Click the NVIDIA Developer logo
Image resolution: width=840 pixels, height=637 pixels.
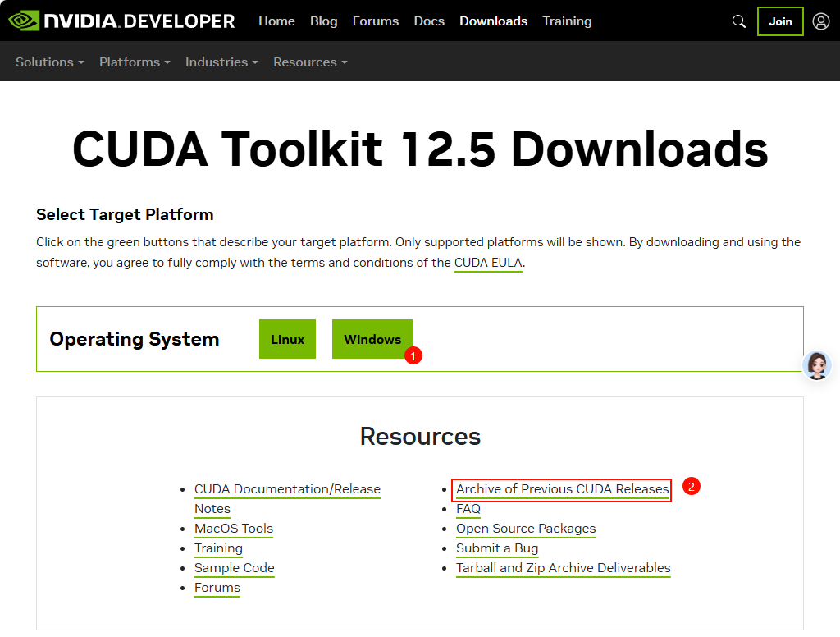pos(121,21)
